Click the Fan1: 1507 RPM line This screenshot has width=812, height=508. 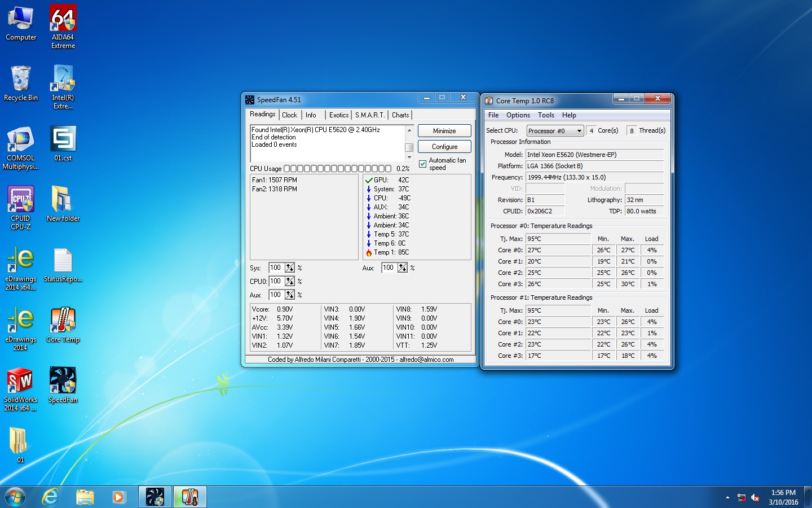click(x=275, y=180)
